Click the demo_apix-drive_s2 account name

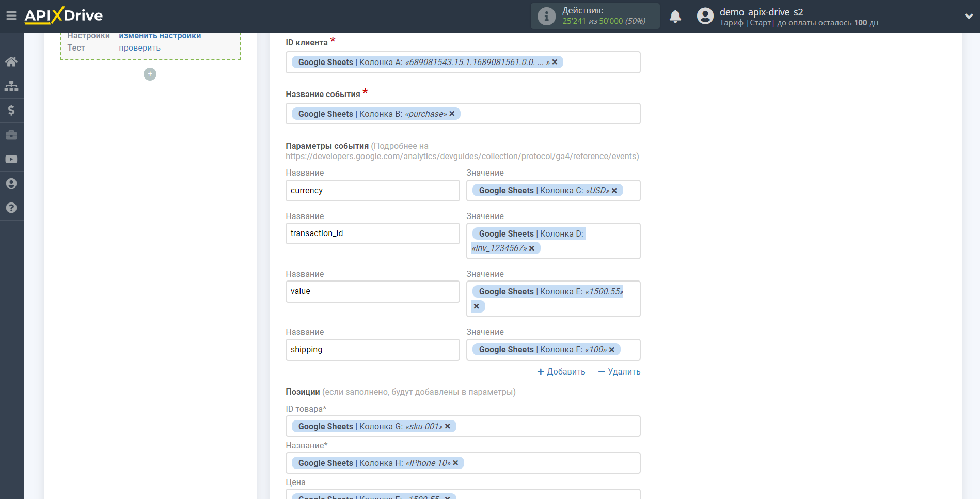(x=761, y=12)
